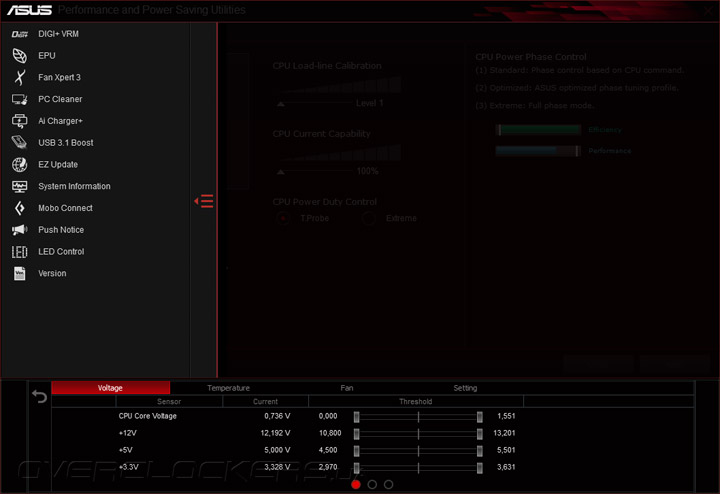Click the 10,800 lower threshold value
This screenshot has width=720, height=494.
(330, 433)
